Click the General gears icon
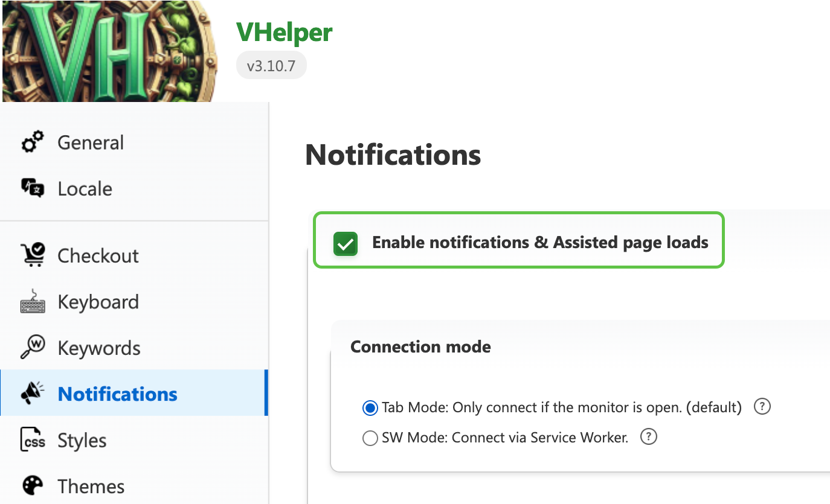830x504 pixels. [33, 142]
